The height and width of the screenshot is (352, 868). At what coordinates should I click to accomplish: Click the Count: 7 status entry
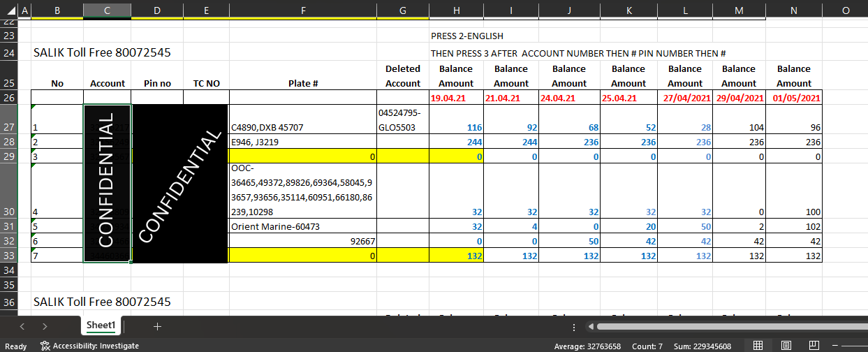646,346
